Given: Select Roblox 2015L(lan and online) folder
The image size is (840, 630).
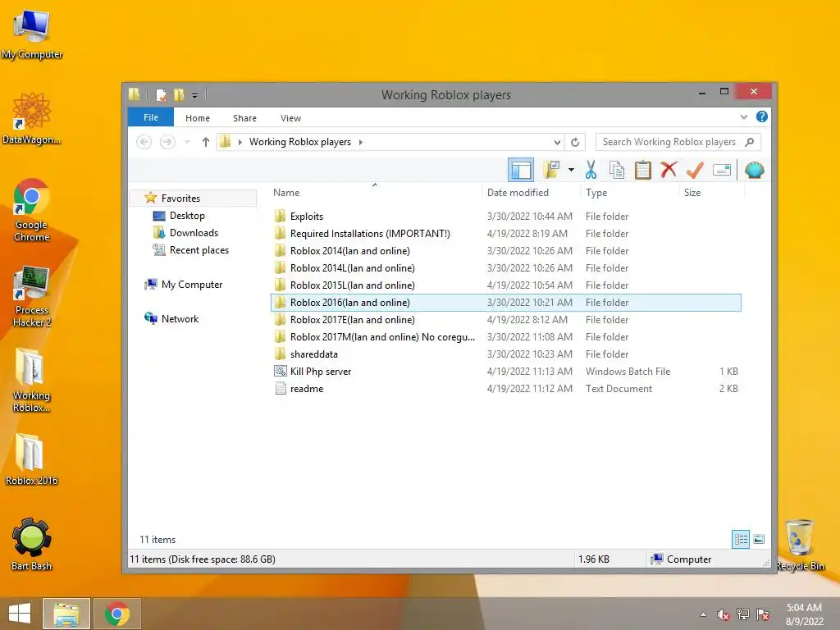Looking at the screenshot, I should (505, 285).
